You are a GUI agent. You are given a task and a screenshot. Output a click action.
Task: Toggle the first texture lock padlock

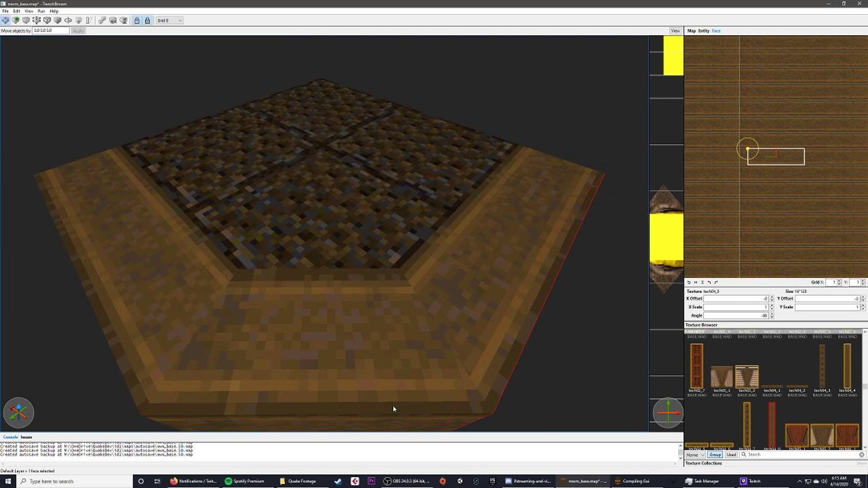pos(137,21)
